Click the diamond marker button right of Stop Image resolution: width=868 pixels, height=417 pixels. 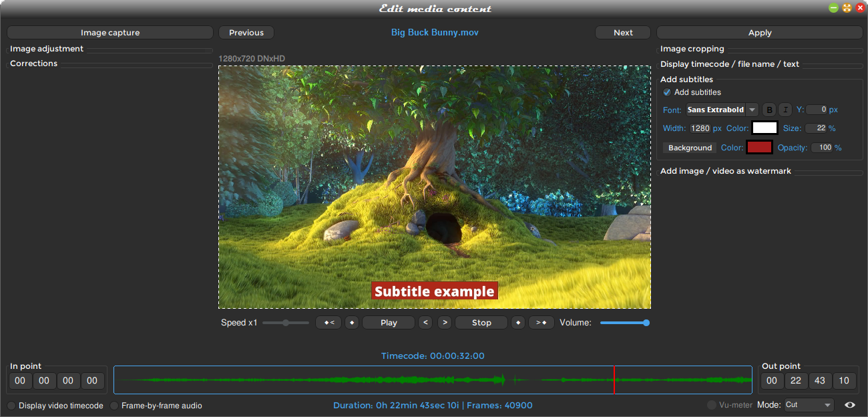(x=517, y=323)
